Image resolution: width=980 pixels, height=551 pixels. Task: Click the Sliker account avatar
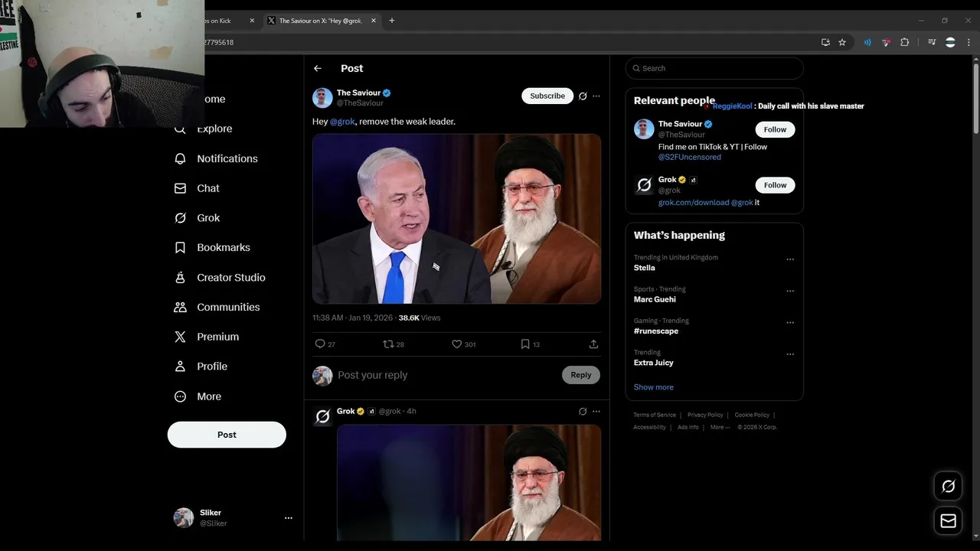(184, 518)
